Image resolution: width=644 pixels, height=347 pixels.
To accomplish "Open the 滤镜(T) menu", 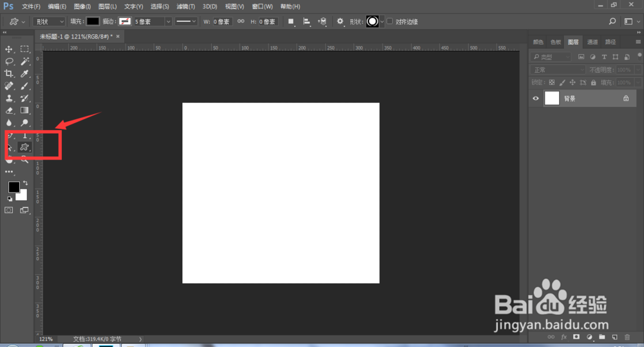I will coord(185,6).
